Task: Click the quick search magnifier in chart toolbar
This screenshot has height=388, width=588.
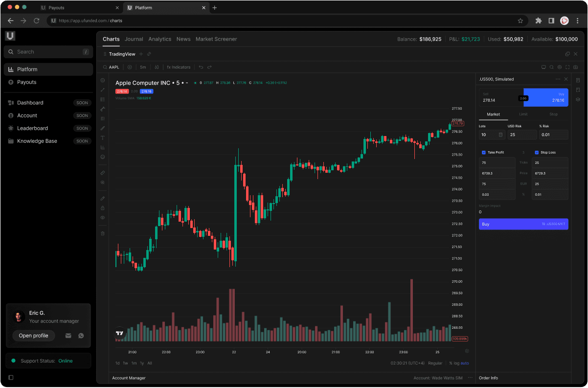Action: pyautogui.click(x=551, y=67)
